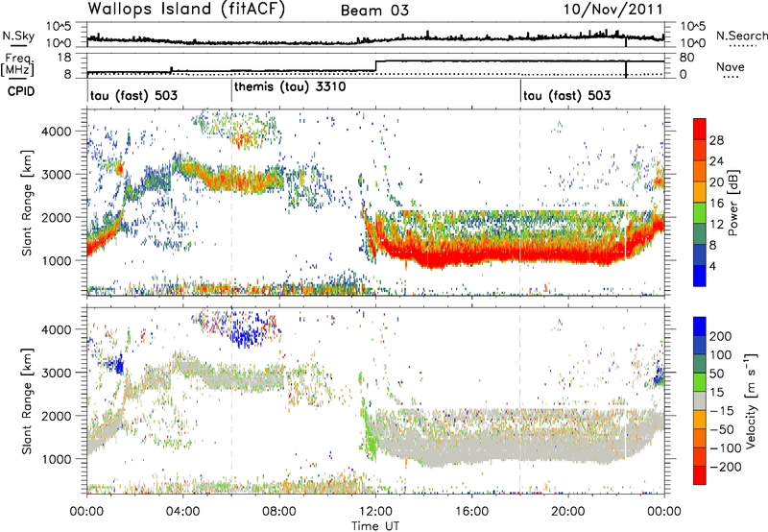Click the 'Time UT' axis label

375,525
